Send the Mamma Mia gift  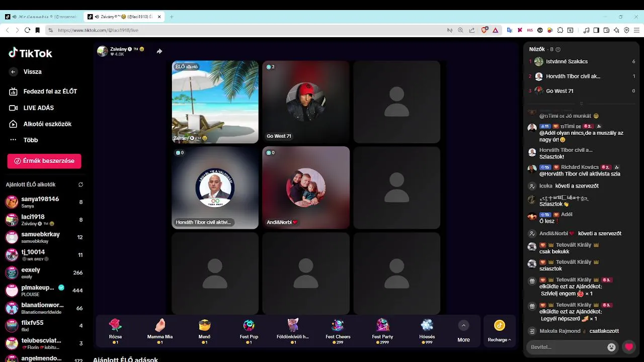(x=160, y=330)
